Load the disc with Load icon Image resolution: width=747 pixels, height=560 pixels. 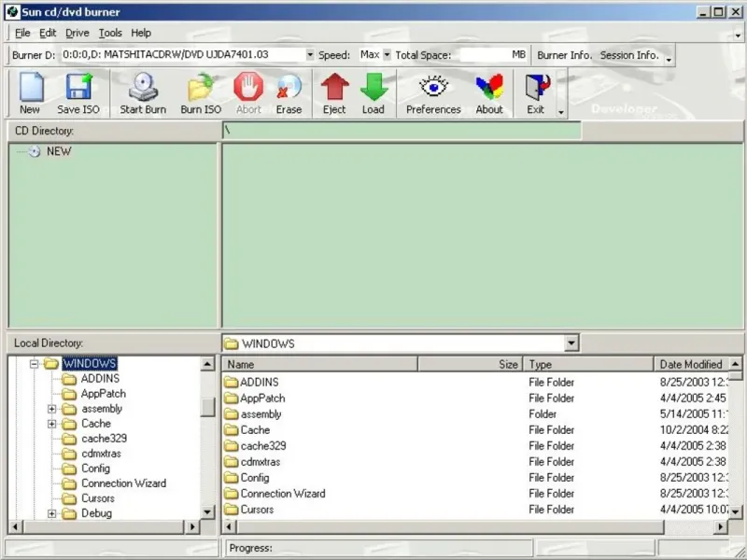pyautogui.click(x=373, y=93)
